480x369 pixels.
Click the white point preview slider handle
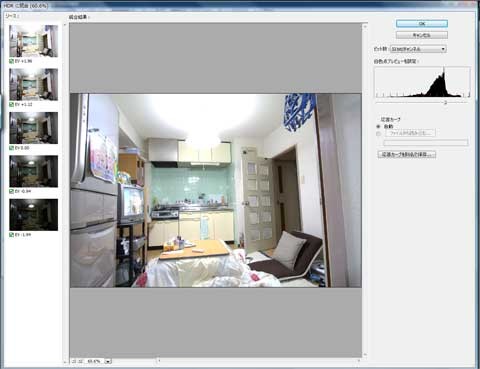click(x=445, y=103)
